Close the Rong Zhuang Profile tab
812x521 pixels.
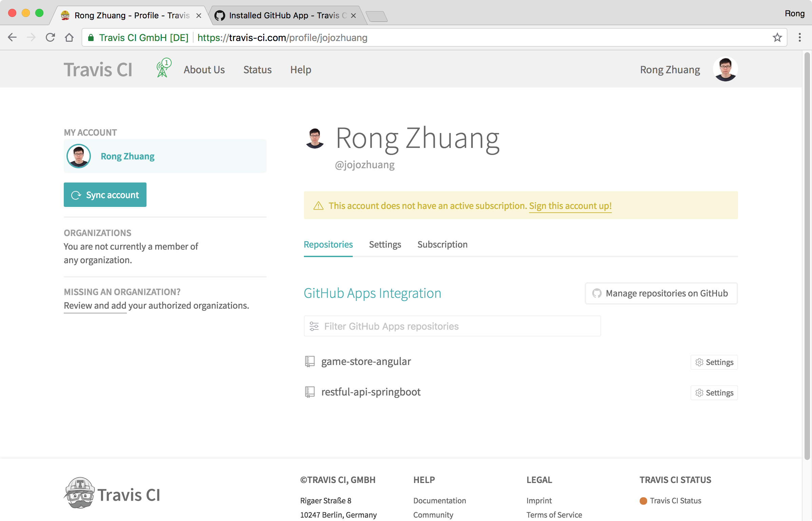[x=199, y=16]
